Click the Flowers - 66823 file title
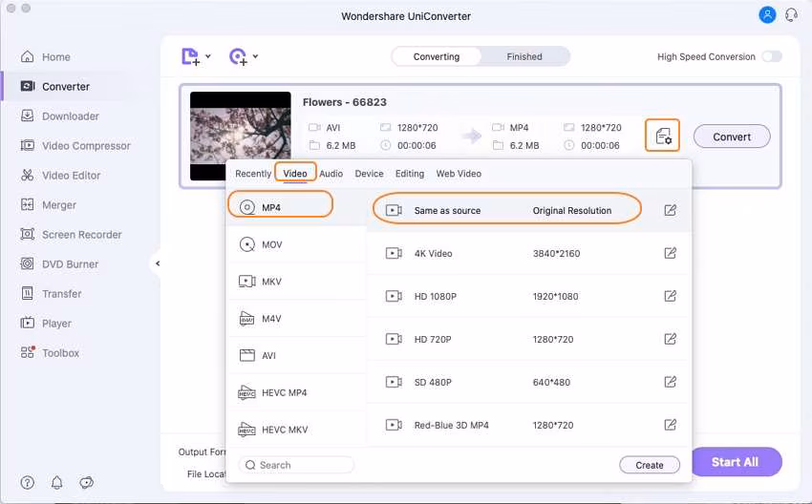 [345, 102]
